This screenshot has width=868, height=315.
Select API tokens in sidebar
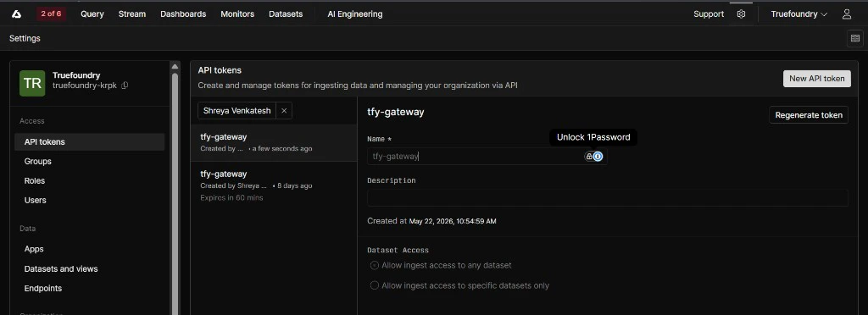[90, 142]
